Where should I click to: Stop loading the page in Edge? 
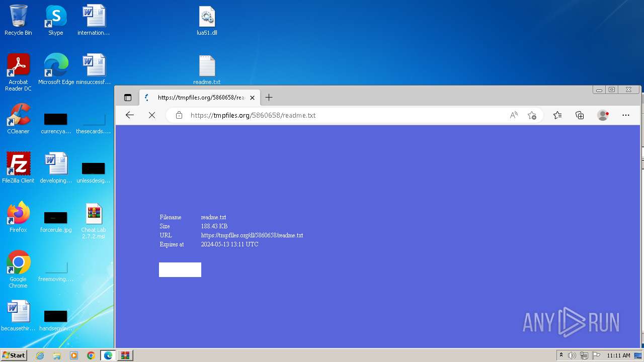tap(152, 115)
